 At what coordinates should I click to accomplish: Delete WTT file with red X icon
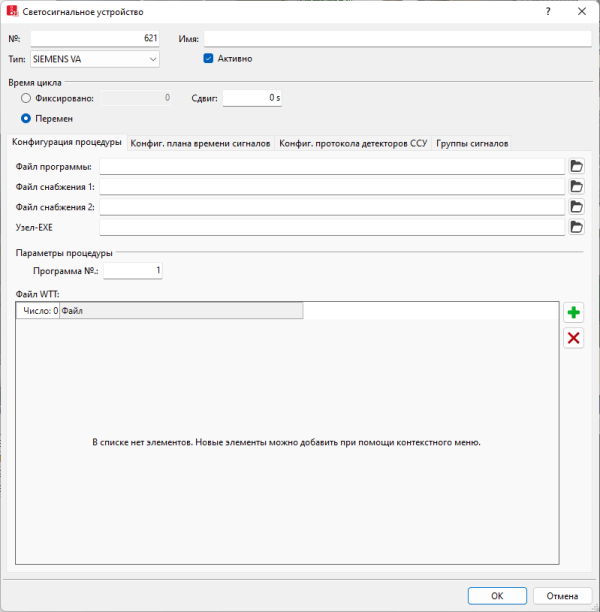point(574,338)
